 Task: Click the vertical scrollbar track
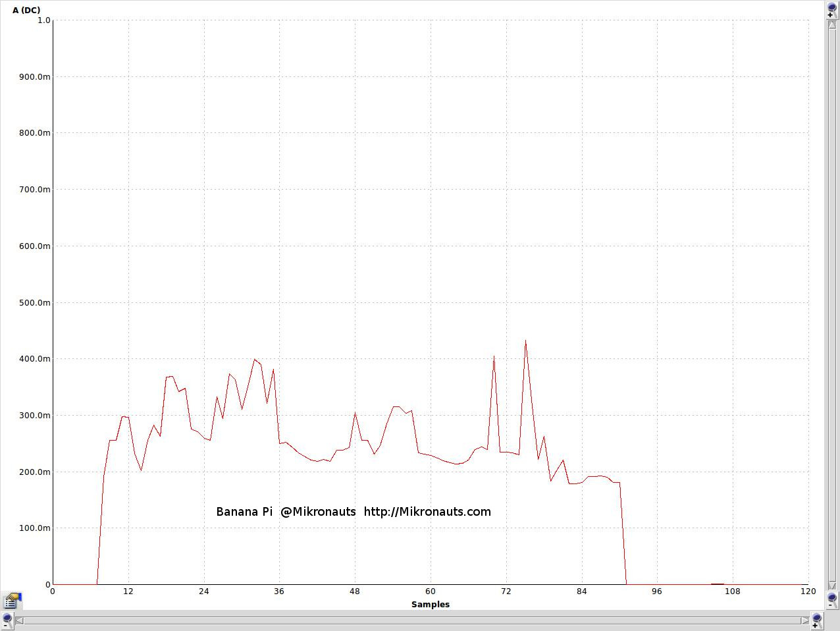click(x=832, y=304)
